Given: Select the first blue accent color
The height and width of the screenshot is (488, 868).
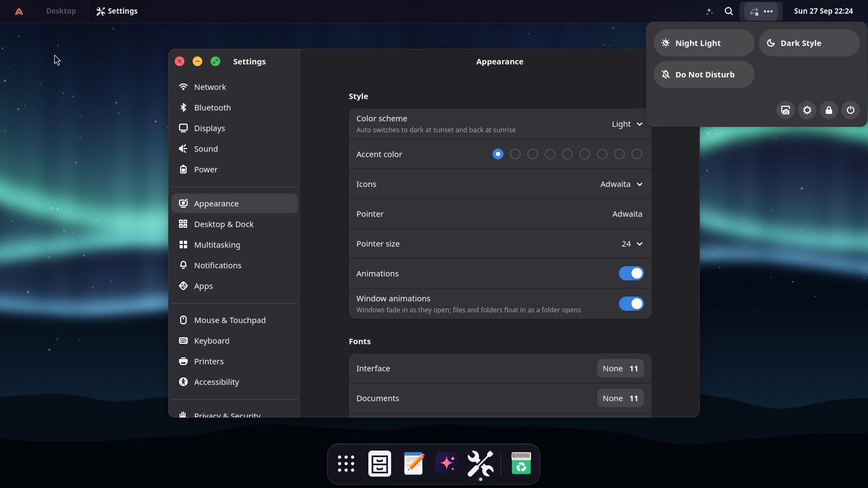Looking at the screenshot, I should click(x=498, y=154).
